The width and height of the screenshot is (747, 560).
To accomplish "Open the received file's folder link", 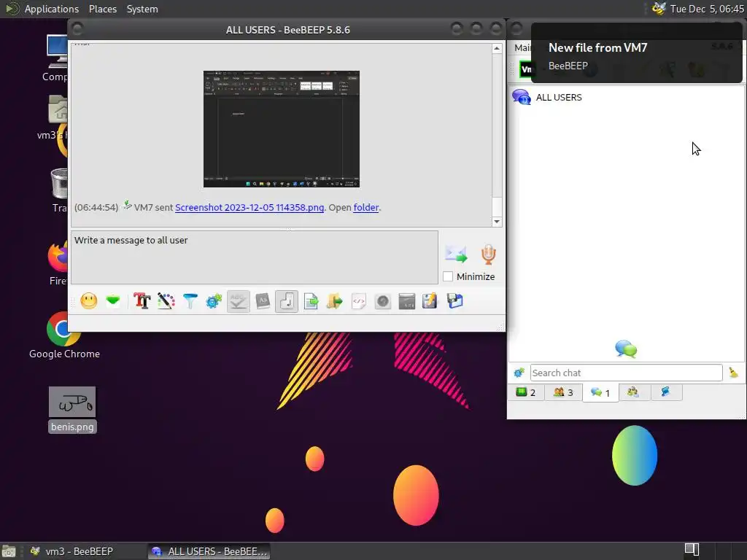I will (366, 208).
